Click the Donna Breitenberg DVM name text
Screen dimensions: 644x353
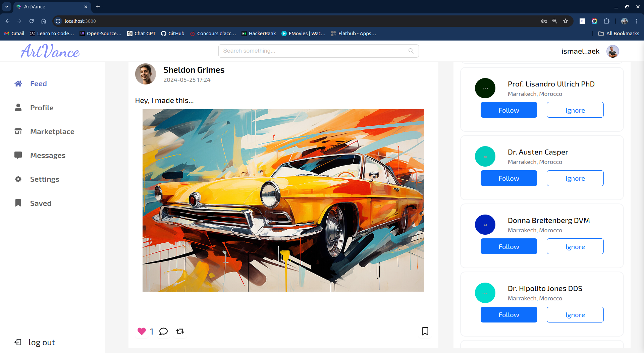pyautogui.click(x=548, y=220)
